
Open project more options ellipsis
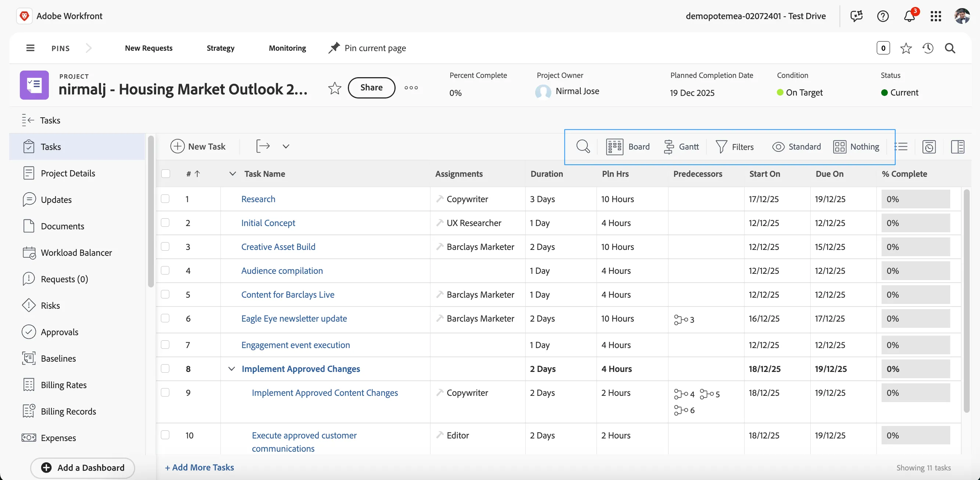tap(411, 87)
